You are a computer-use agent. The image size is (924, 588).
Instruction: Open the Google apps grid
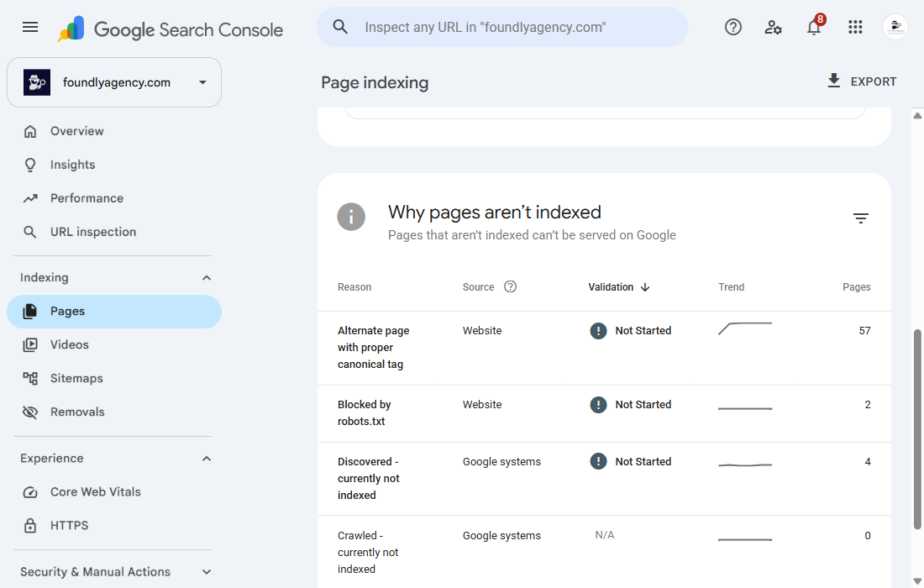(855, 27)
